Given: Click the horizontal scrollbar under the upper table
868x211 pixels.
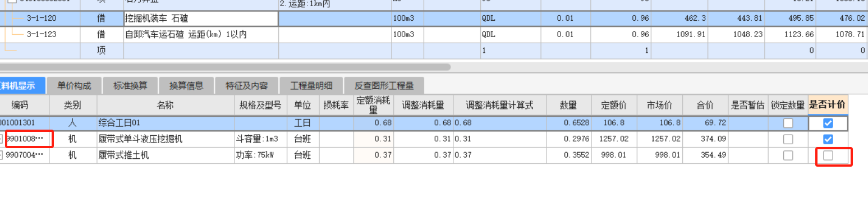Looking at the screenshot, I should click(224, 67).
